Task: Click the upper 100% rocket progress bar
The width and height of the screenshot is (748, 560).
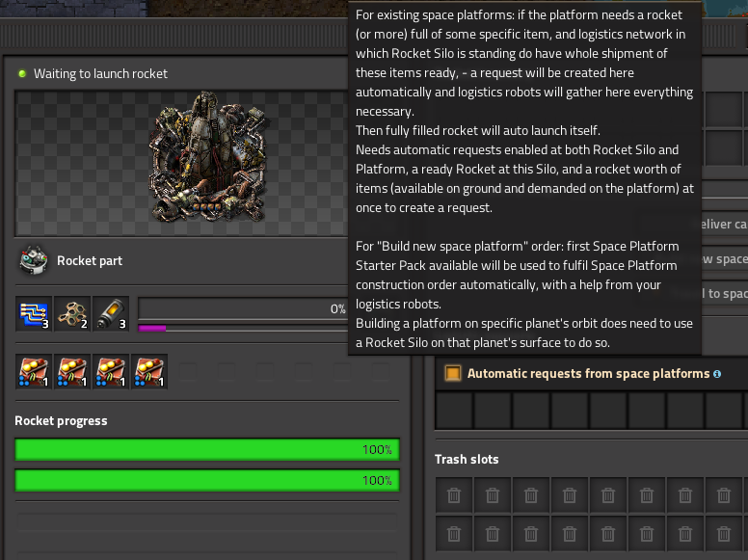Action: pos(207,449)
